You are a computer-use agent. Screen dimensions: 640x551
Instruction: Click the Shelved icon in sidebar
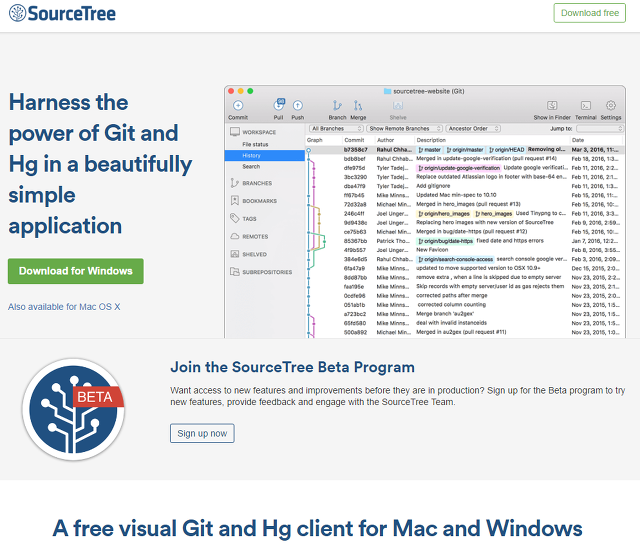[235, 254]
